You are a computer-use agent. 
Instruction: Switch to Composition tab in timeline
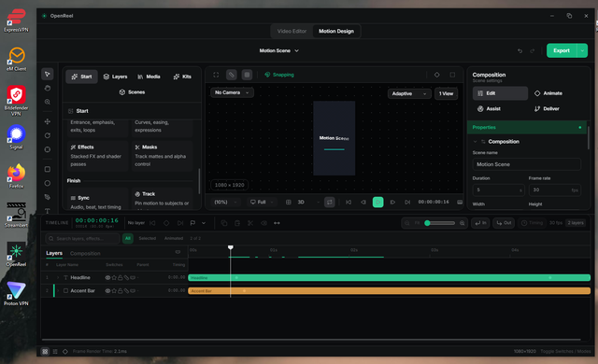(x=85, y=254)
